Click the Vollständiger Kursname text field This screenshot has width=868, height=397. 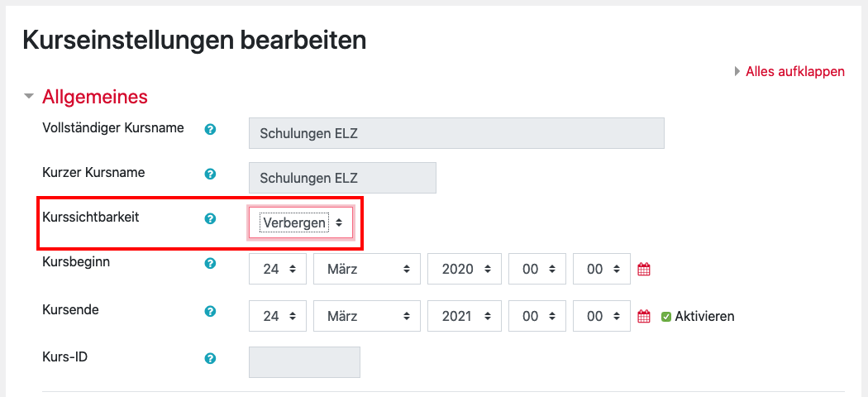(456, 133)
